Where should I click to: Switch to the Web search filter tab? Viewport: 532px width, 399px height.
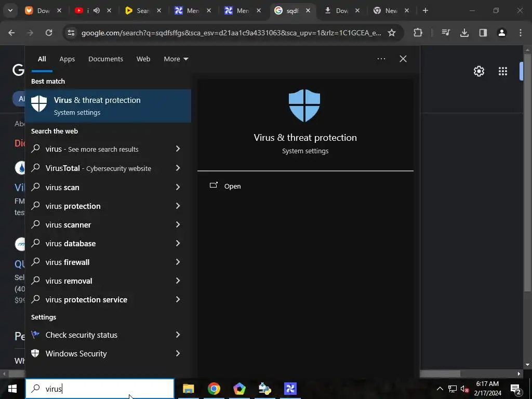coord(143,59)
